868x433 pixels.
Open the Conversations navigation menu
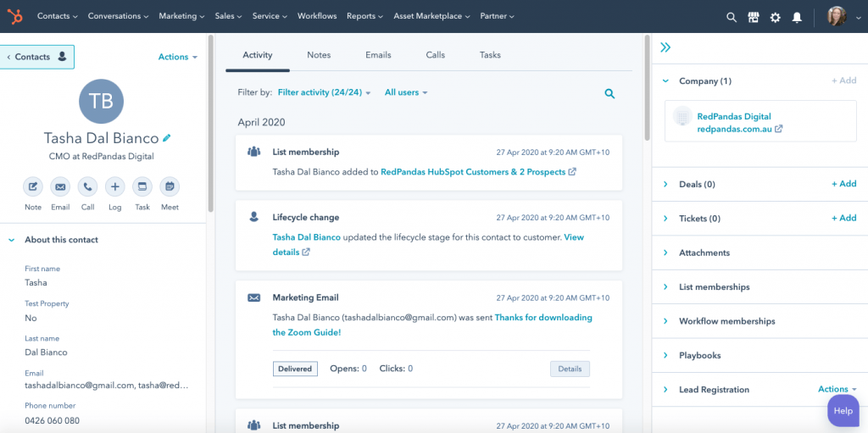tap(118, 16)
